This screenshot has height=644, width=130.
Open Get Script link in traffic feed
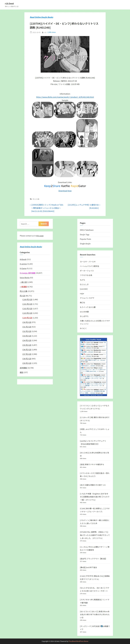pos(93,395)
